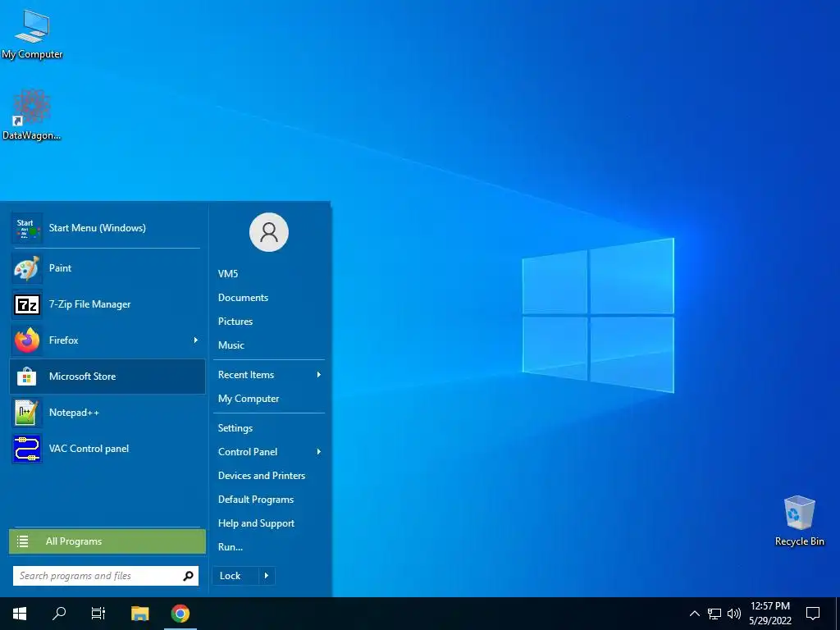Screen dimensions: 840x630
Task: Expand the Firefox jump list arrow
Action: (x=196, y=340)
